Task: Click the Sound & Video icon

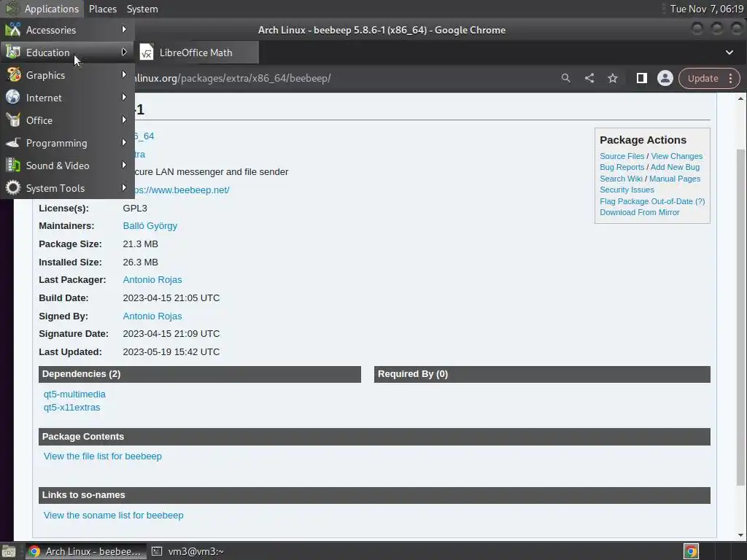Action: [x=13, y=166]
